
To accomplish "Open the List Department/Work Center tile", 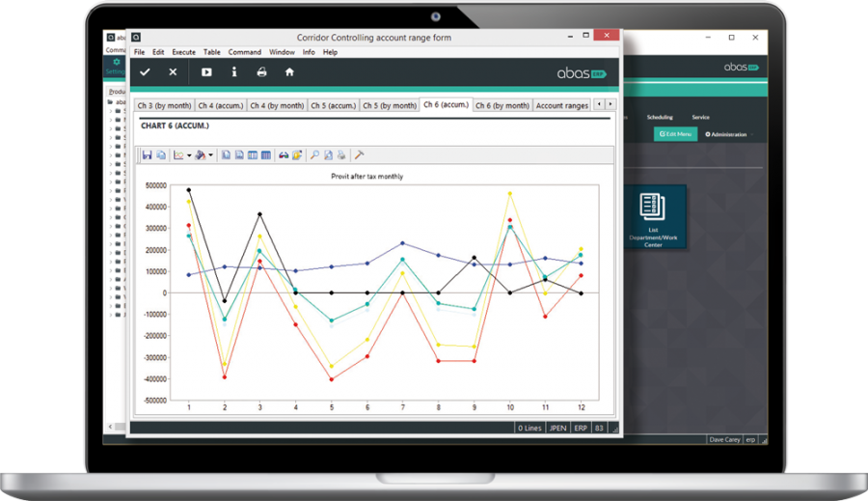I will click(652, 217).
